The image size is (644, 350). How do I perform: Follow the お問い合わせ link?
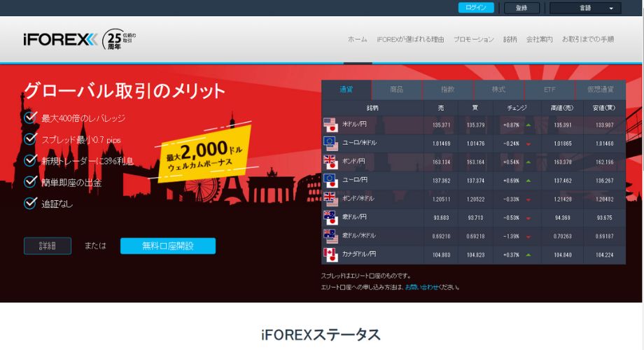421,287
